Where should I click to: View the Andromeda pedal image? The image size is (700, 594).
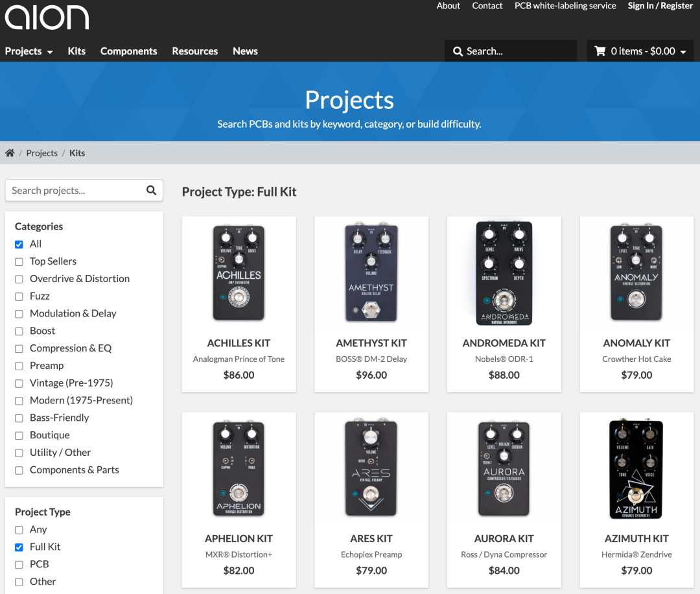click(504, 273)
